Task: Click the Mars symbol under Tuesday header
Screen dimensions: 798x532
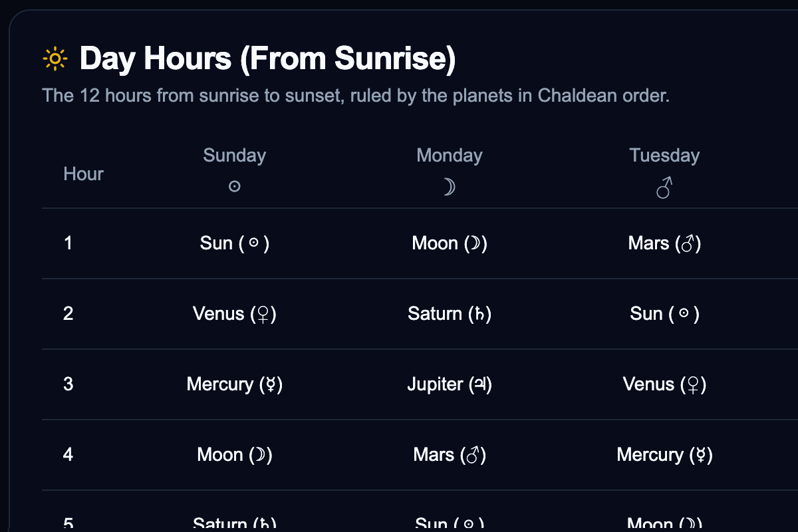Action: pos(664,188)
